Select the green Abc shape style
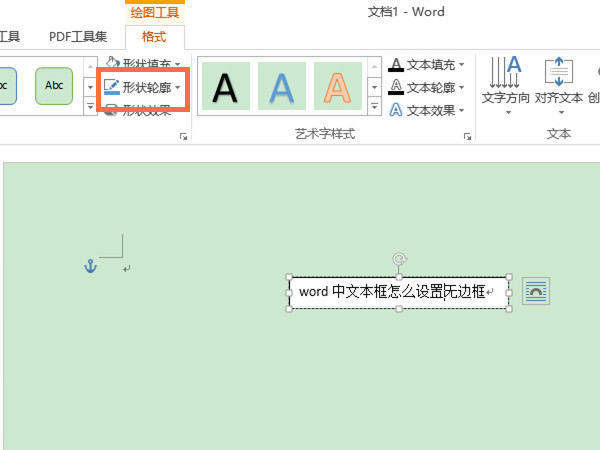 pyautogui.click(x=54, y=86)
